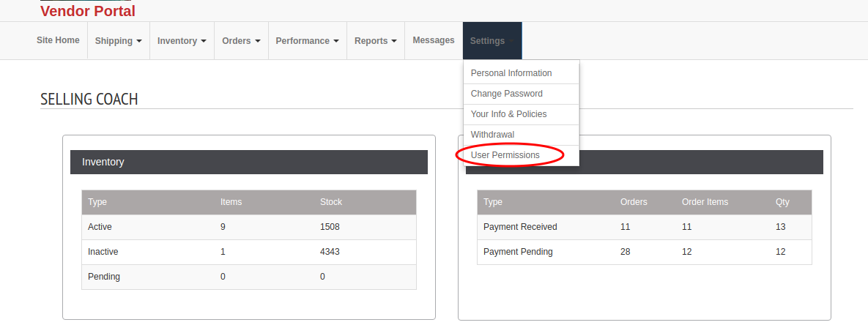This screenshot has width=868, height=336.
Task: Click the Payment Received row
Action: [x=645, y=227]
